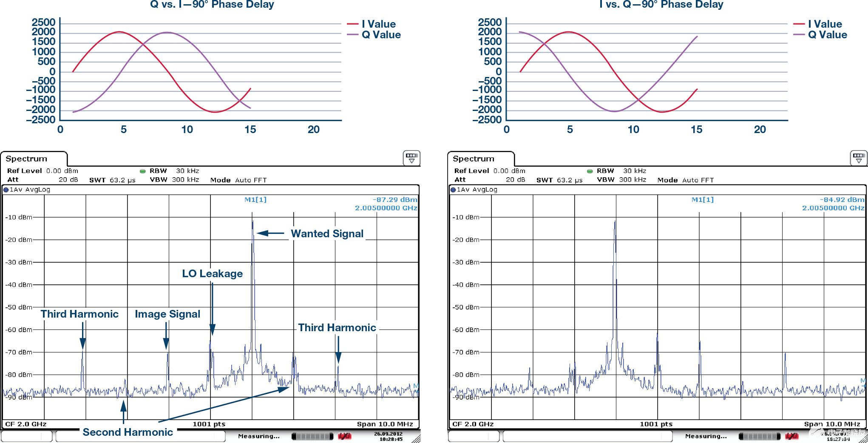
Task: Click the '-10 dBm' axis label in the -87.29 dBm window
Action: [19, 217]
